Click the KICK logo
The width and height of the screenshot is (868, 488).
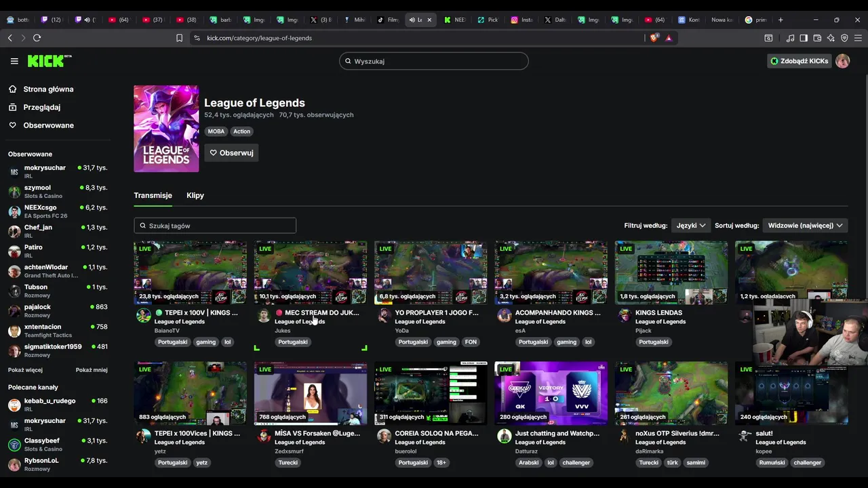[50, 61]
